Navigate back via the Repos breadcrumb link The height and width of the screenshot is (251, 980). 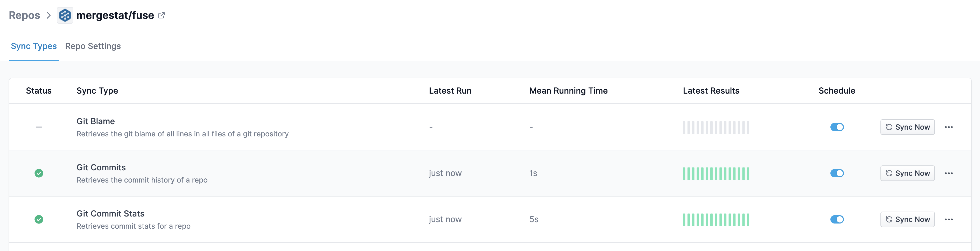point(24,15)
